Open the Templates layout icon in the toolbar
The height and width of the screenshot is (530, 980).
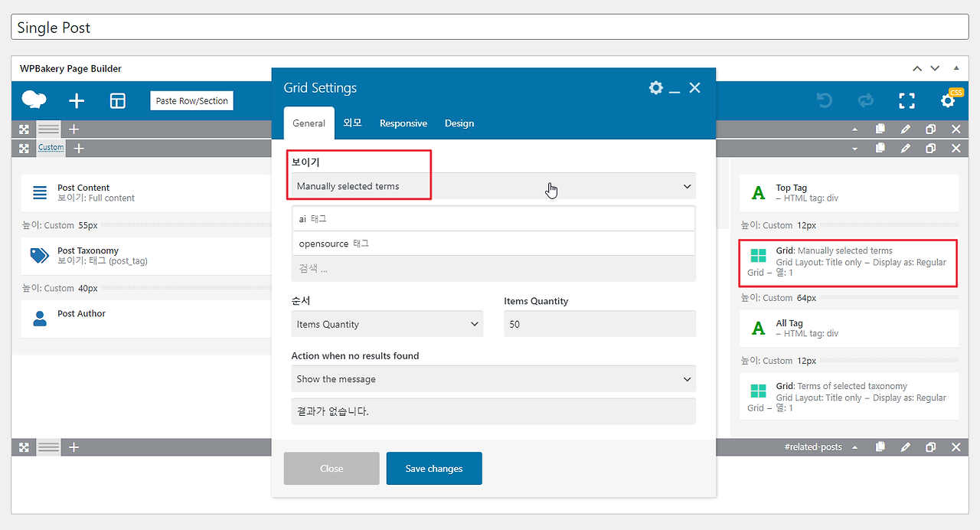coord(118,101)
